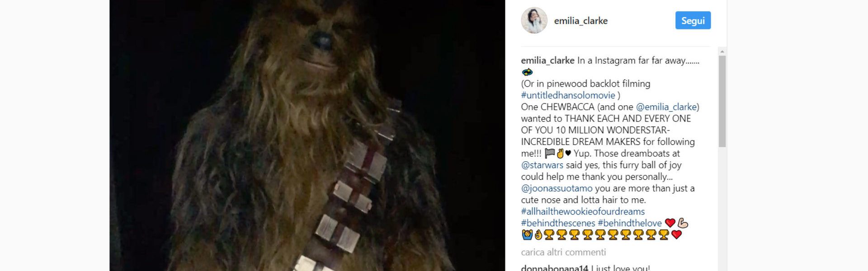Click the Chewbacca photo
The height and width of the screenshot is (271, 868).
pos(307,135)
